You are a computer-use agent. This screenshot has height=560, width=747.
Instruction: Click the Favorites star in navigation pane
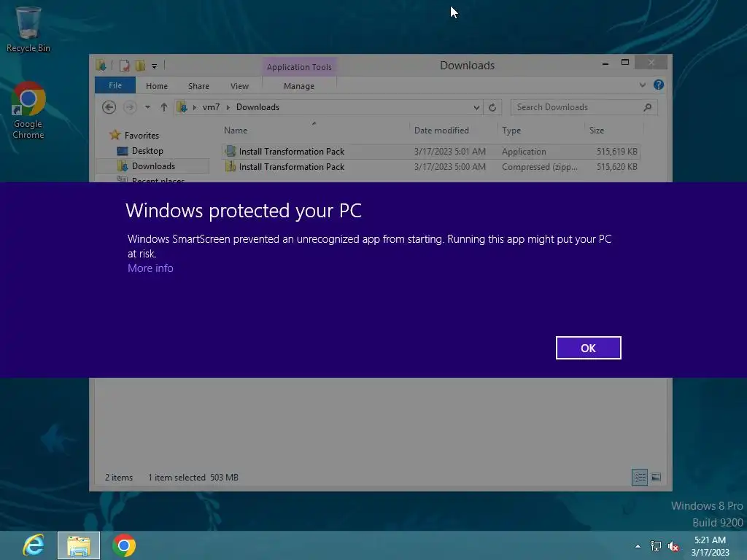(x=115, y=135)
